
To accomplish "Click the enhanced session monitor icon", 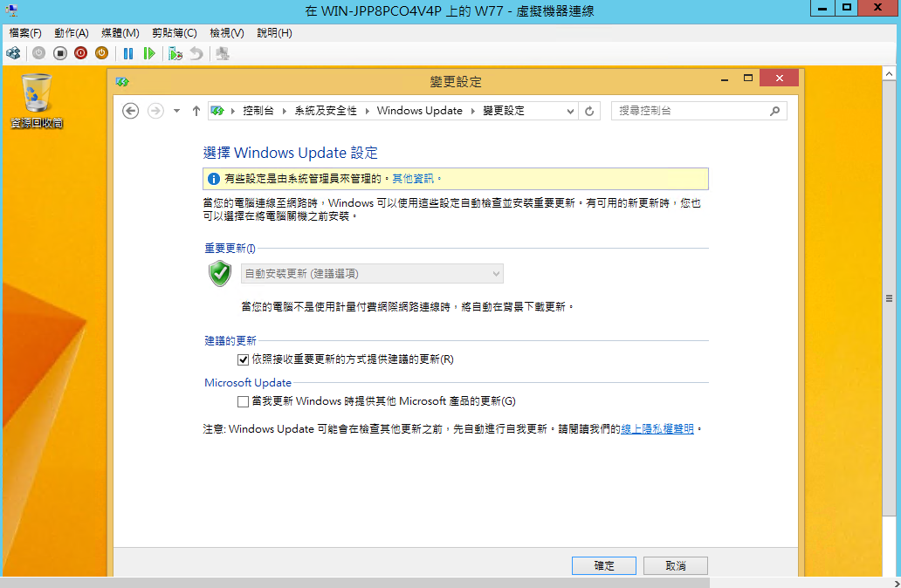I will click(223, 53).
